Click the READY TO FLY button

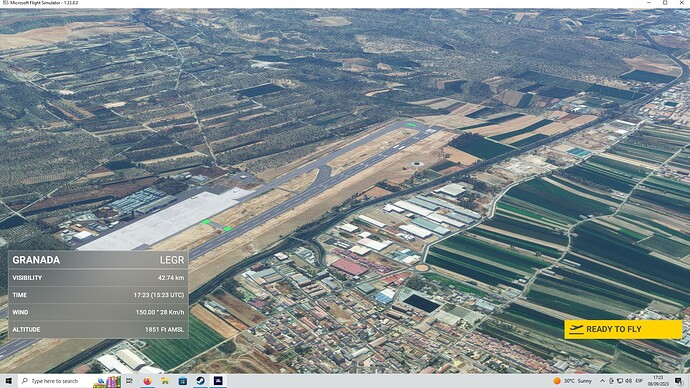click(x=623, y=329)
